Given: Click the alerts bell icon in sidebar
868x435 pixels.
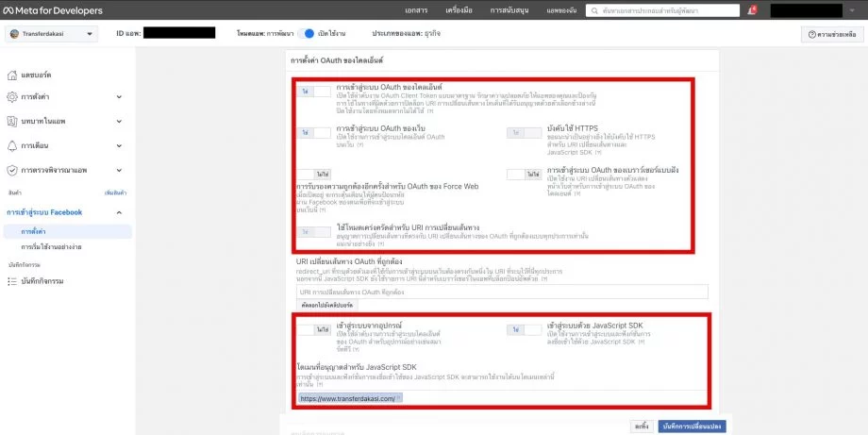Looking at the screenshot, I should click(12, 145).
